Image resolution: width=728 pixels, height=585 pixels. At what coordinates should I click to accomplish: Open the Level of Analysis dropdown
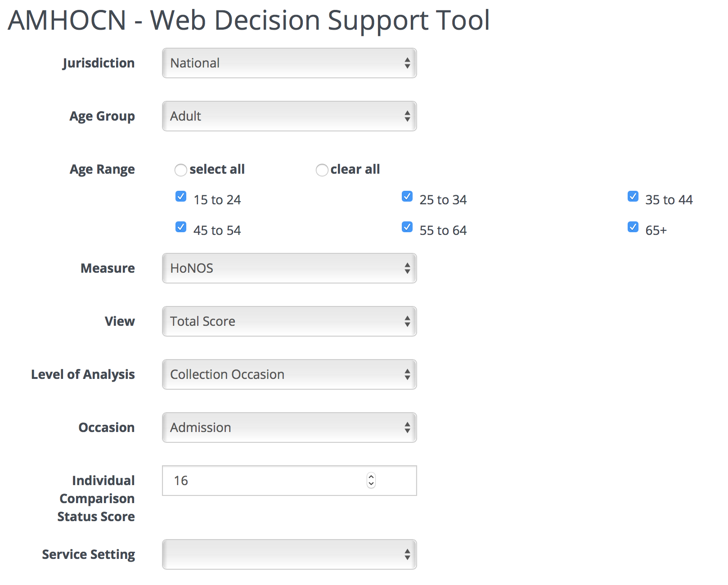tap(289, 374)
